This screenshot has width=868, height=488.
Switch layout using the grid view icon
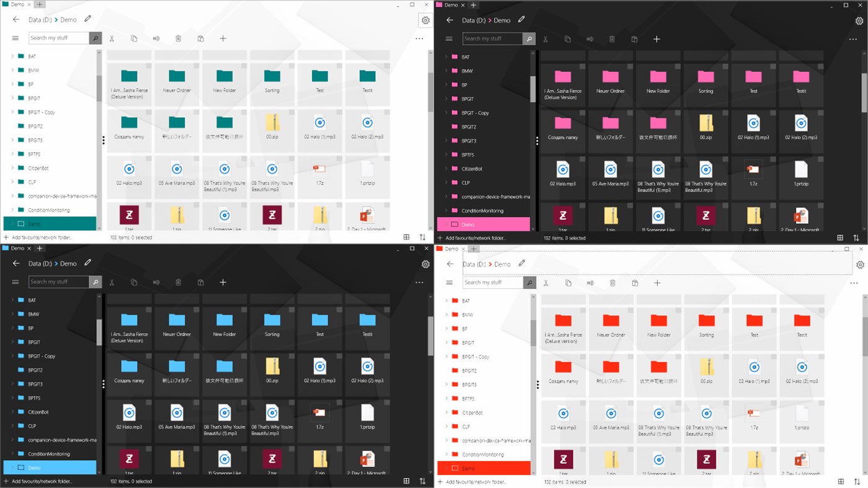pos(406,237)
